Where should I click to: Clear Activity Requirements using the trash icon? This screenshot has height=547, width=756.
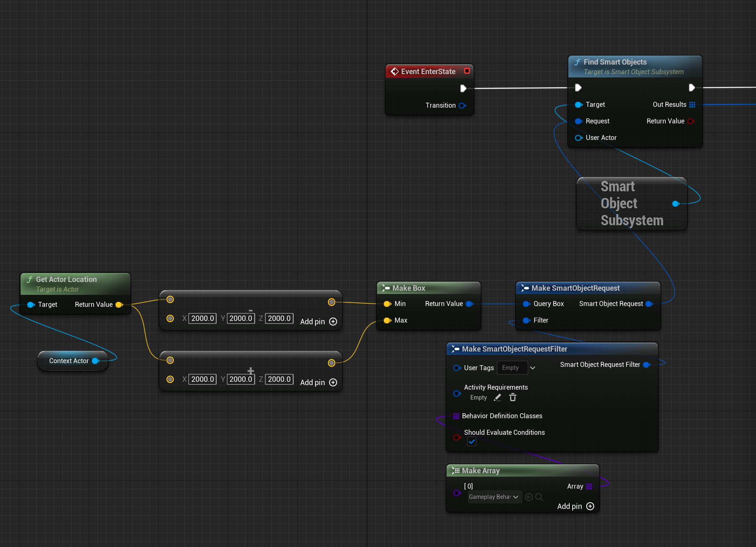point(513,397)
